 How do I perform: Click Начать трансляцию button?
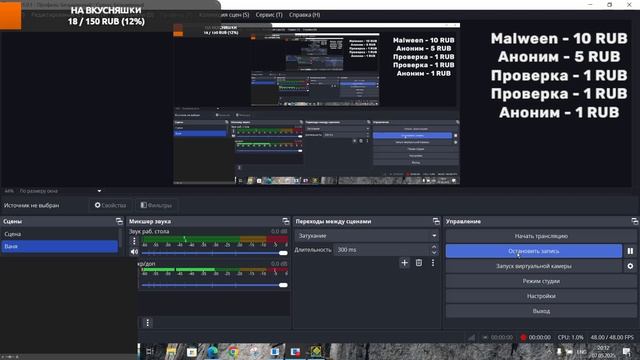coord(541,236)
